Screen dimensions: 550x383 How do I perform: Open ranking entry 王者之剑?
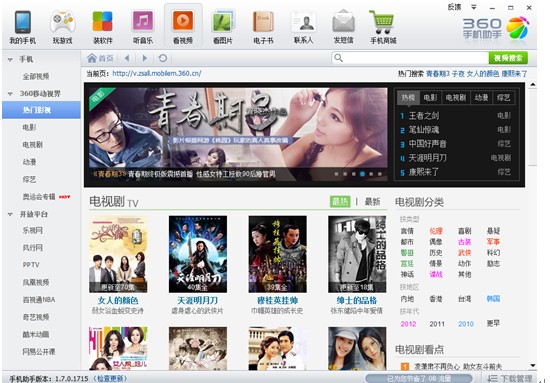tap(424, 116)
